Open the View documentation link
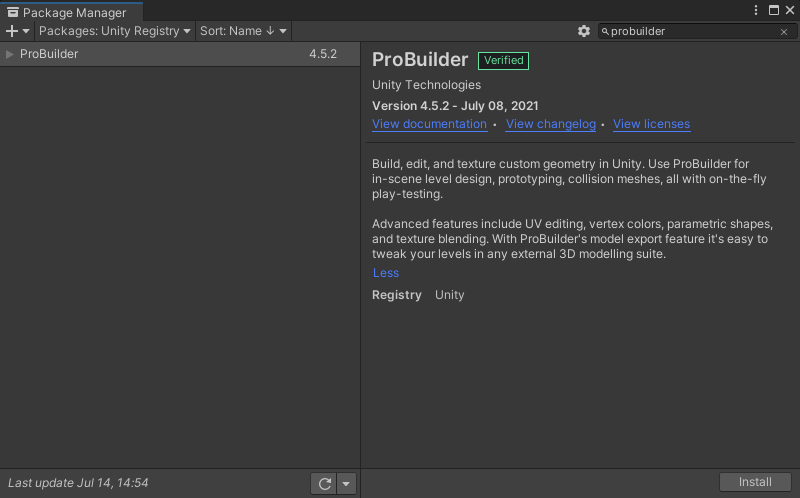The height and width of the screenshot is (498, 800). coord(429,124)
